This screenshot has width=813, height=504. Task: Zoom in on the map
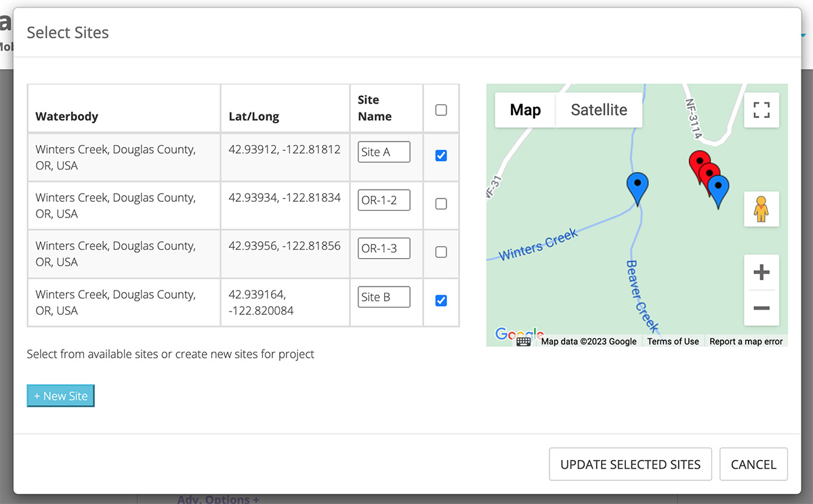[762, 273]
